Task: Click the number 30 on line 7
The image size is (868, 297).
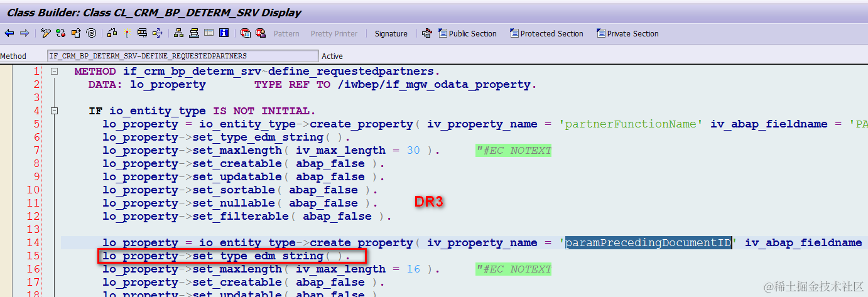Action: (x=413, y=150)
